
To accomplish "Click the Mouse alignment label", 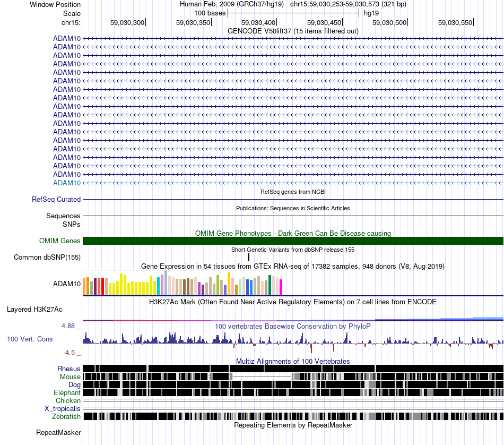I will (70, 377).
